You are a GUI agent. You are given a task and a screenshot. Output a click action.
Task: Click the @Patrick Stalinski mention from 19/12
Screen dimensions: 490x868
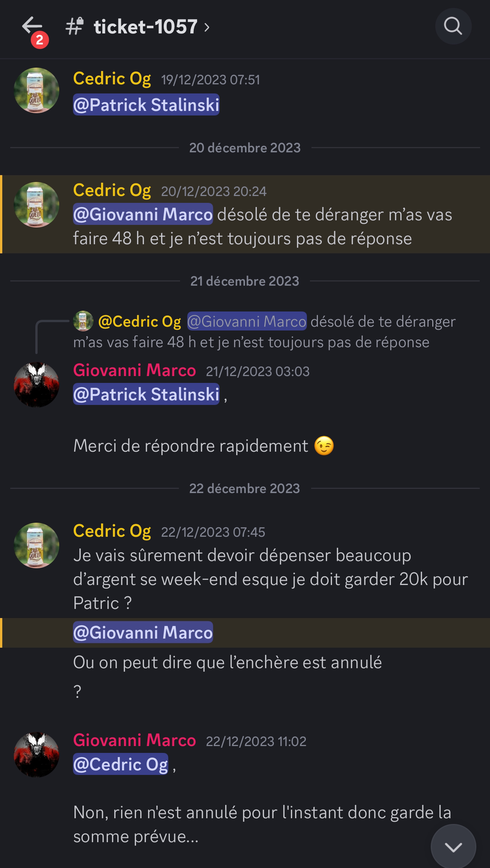[x=146, y=104]
